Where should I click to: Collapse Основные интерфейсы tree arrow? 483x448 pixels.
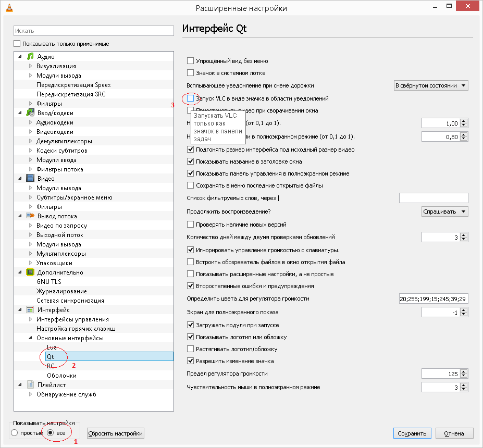[x=30, y=338]
